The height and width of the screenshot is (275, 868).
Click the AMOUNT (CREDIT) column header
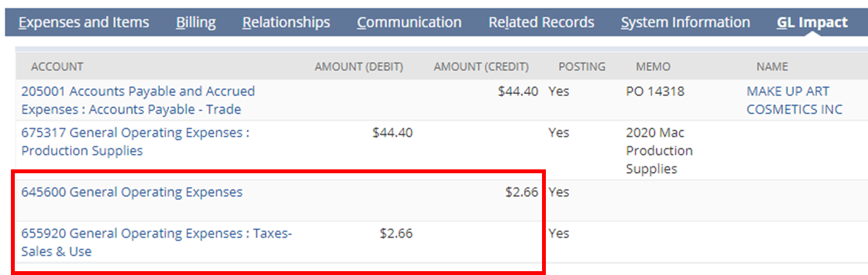pyautogui.click(x=481, y=66)
